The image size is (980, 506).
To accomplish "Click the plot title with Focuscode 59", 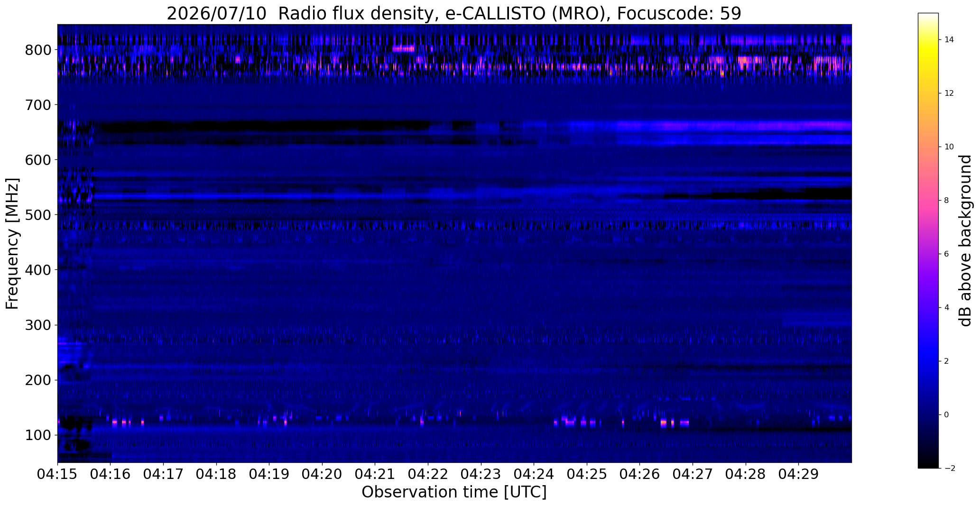I will [x=454, y=13].
